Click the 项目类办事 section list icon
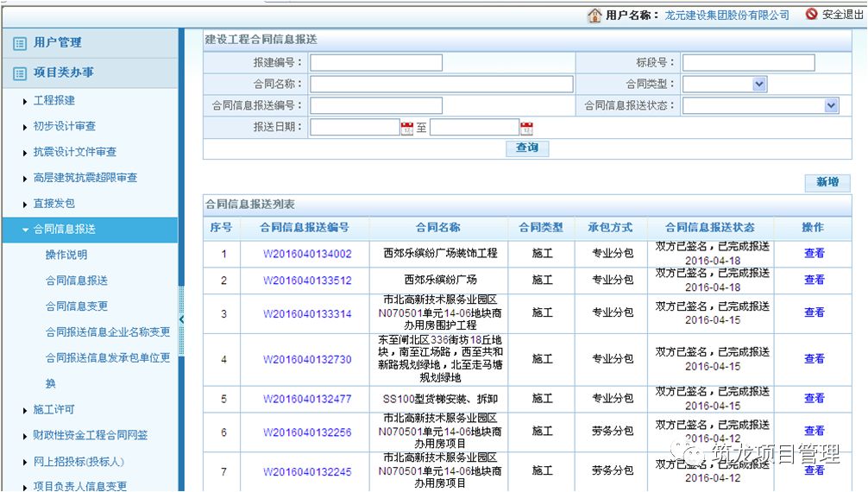Screen dimensions: 868x492 pyautogui.click(x=20, y=73)
